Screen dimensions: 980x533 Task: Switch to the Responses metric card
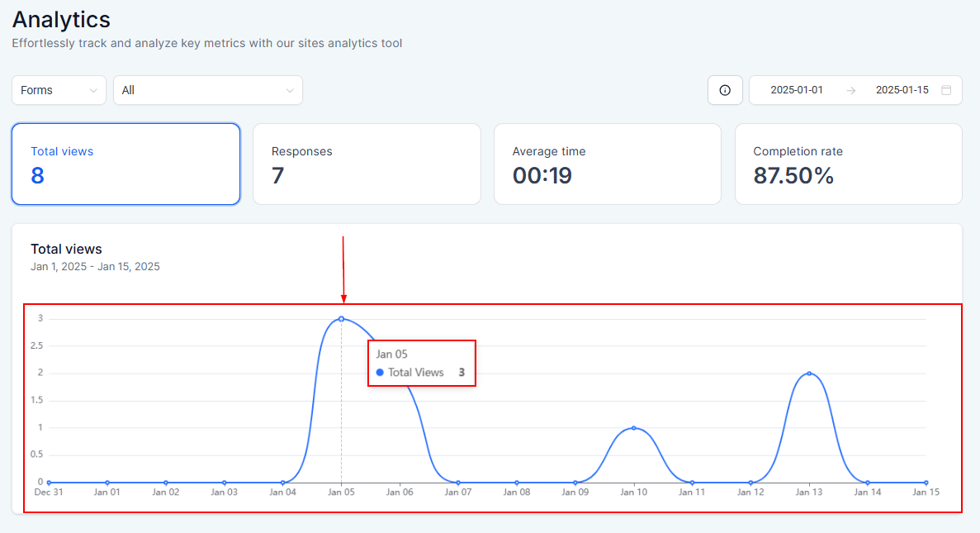(x=367, y=164)
